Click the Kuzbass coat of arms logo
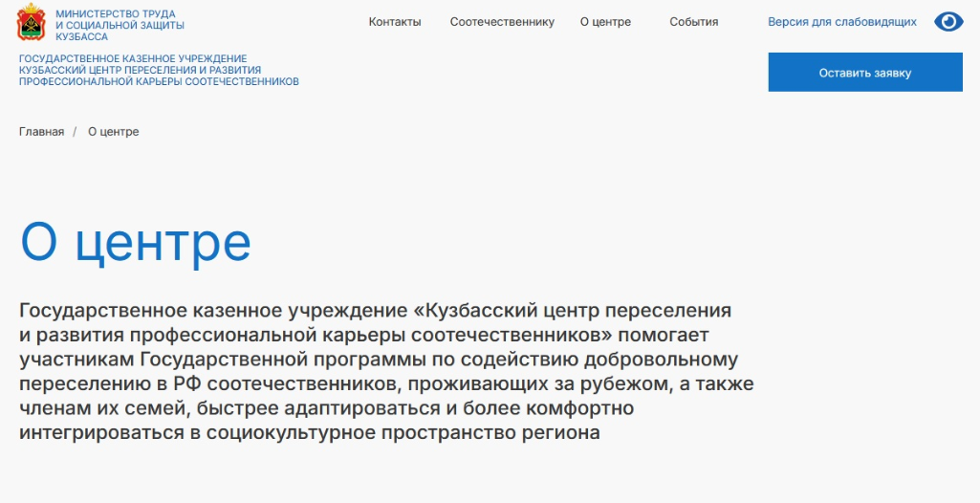 click(31, 23)
